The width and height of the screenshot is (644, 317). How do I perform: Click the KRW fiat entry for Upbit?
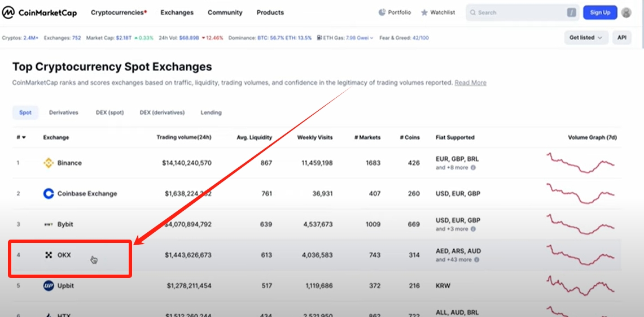click(x=443, y=285)
